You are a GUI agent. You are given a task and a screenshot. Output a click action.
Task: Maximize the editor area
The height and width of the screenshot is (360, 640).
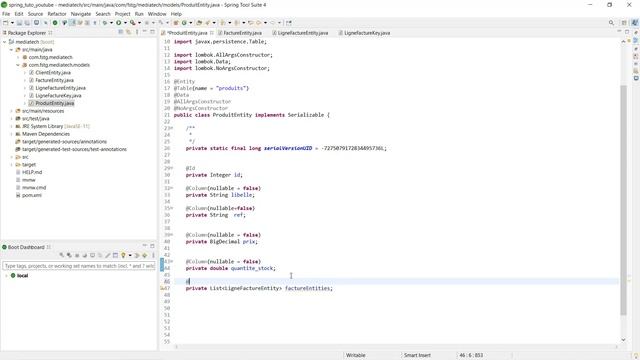627,32
